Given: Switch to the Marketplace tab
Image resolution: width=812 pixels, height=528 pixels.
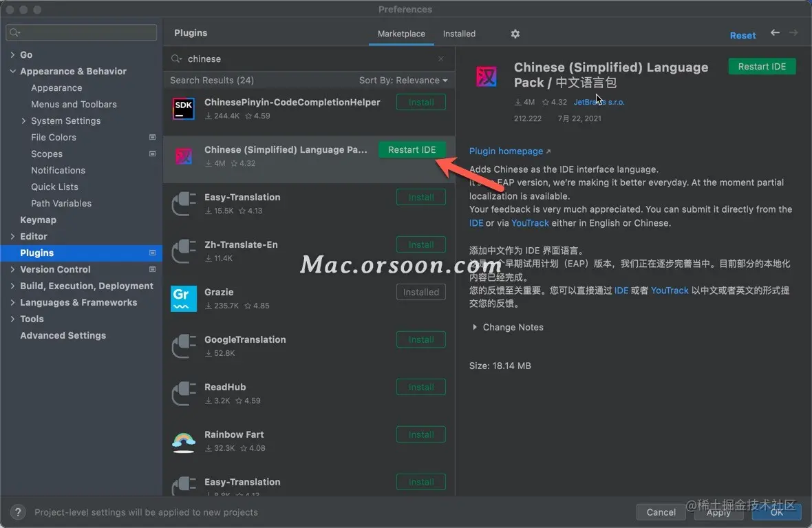Looking at the screenshot, I should (401, 34).
